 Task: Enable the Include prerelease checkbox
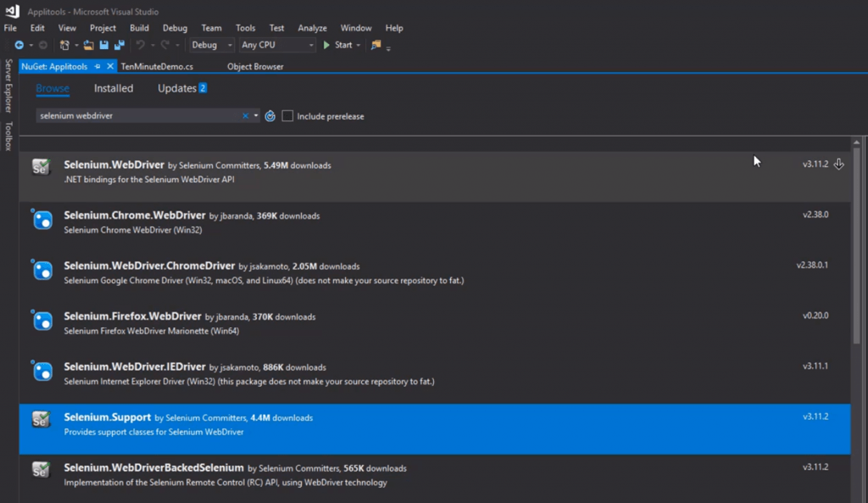coord(287,115)
